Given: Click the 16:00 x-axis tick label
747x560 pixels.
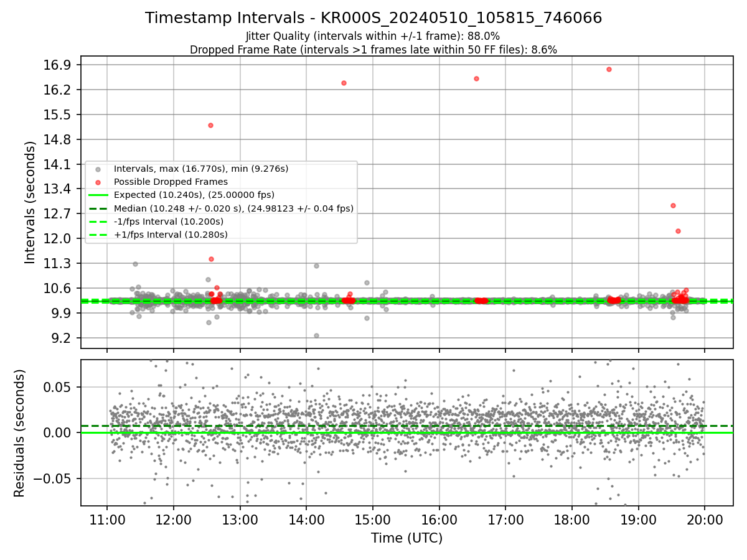Looking at the screenshot, I should pos(439,520).
